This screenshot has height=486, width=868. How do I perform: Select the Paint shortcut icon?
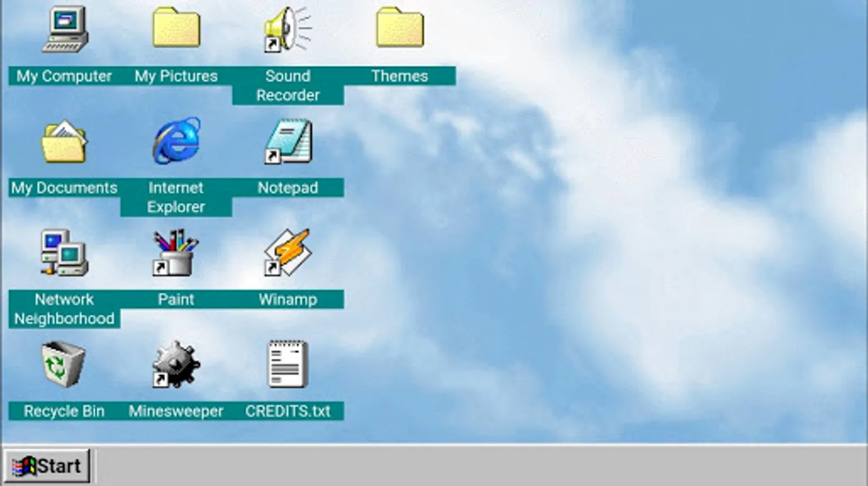coord(176,253)
